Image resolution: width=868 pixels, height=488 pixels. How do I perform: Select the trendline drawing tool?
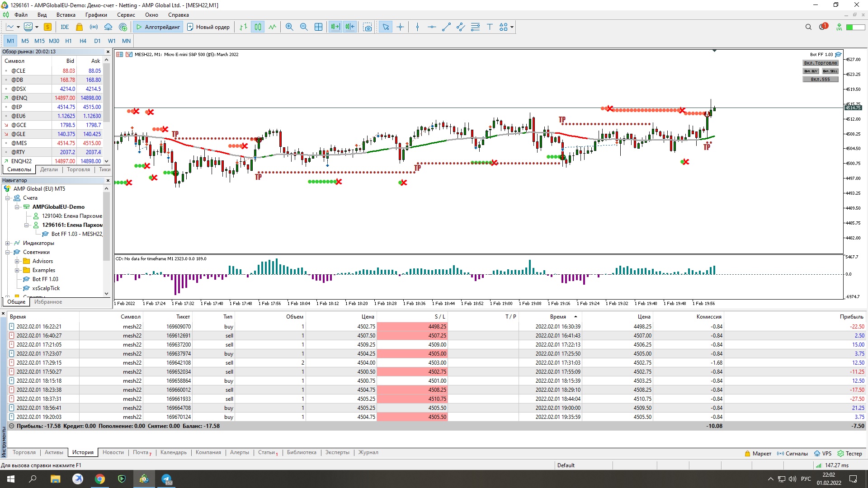point(446,27)
